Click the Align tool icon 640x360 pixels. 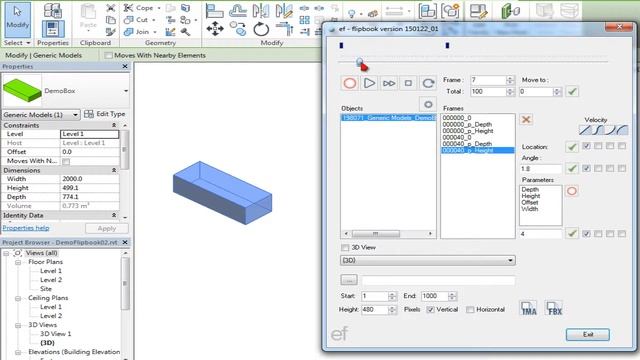click(214, 11)
